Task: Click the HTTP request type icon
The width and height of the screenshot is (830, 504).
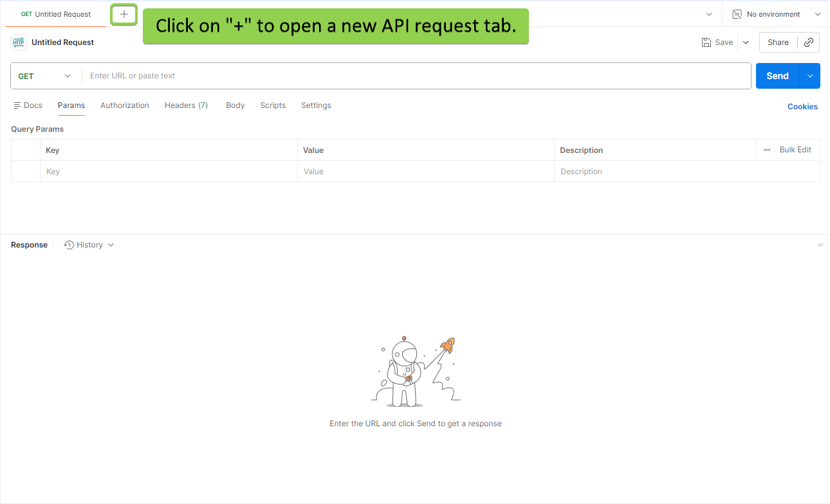Action: [19, 42]
